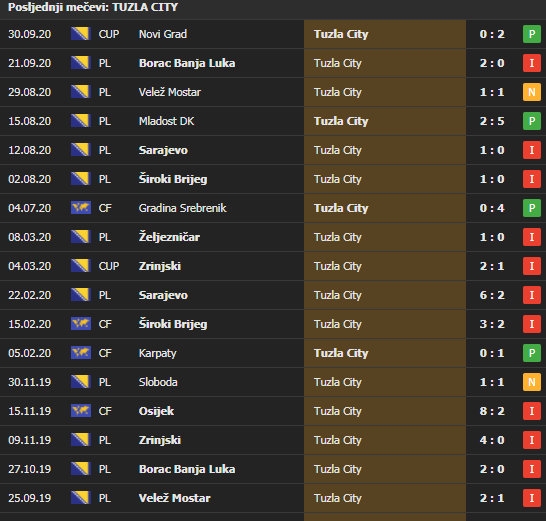Click the 2 : 5 score for Mladost DK
The height and width of the screenshot is (521, 546).
pyautogui.click(x=492, y=121)
